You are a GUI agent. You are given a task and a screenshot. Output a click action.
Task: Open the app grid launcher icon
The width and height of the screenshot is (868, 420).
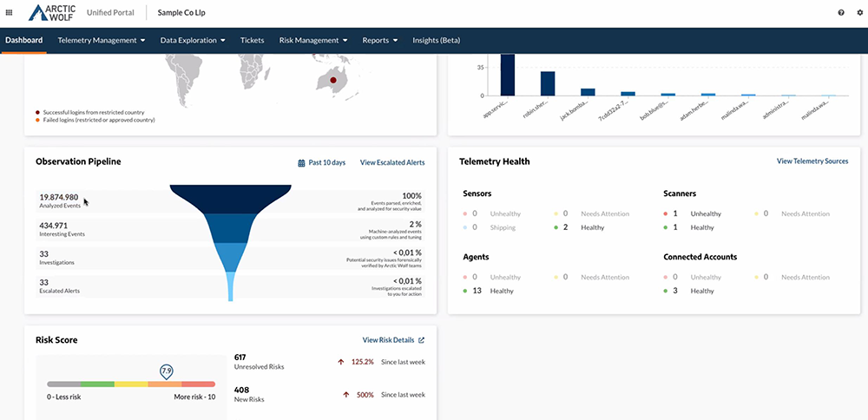click(x=10, y=13)
